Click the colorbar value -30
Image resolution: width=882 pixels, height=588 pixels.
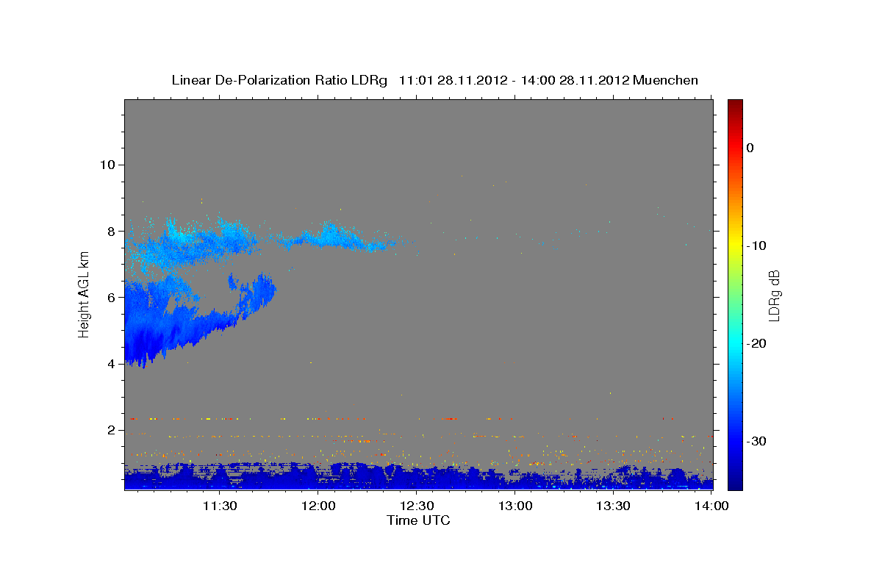pos(757,441)
